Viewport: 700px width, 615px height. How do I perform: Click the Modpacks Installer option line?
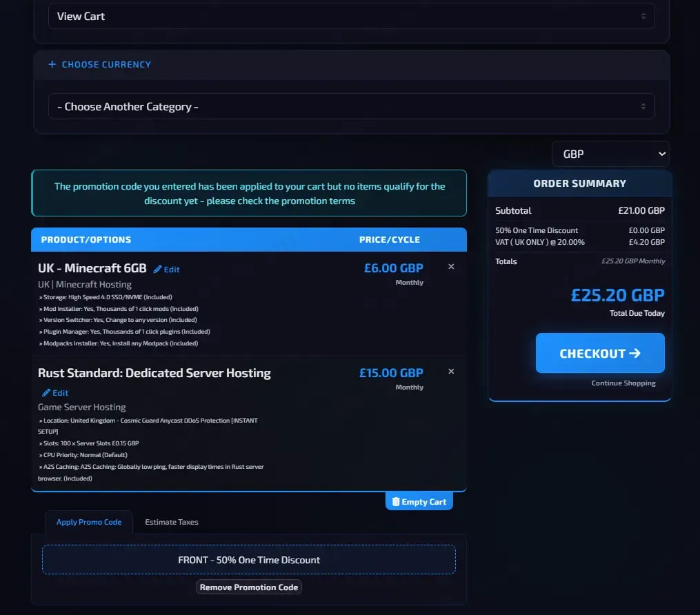[x=119, y=343]
